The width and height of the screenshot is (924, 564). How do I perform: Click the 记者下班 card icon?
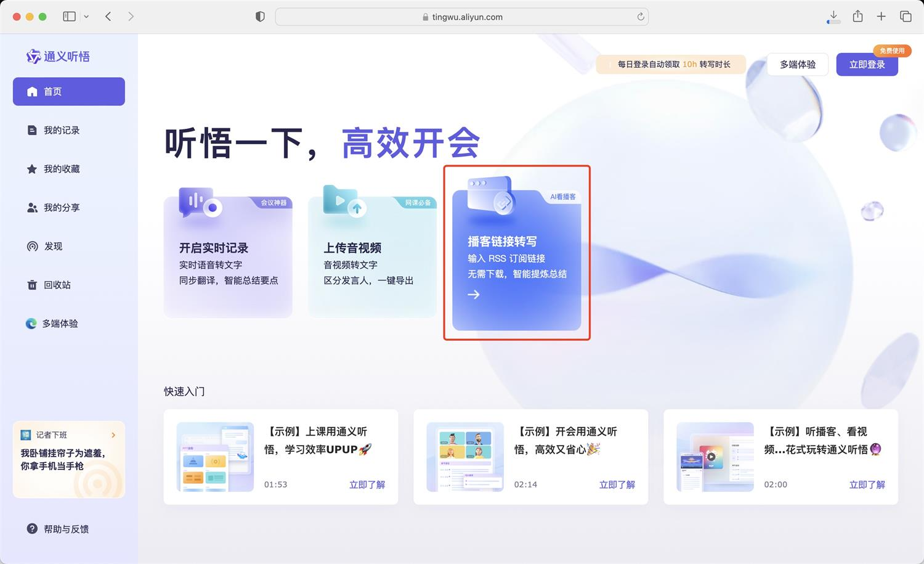tap(26, 435)
